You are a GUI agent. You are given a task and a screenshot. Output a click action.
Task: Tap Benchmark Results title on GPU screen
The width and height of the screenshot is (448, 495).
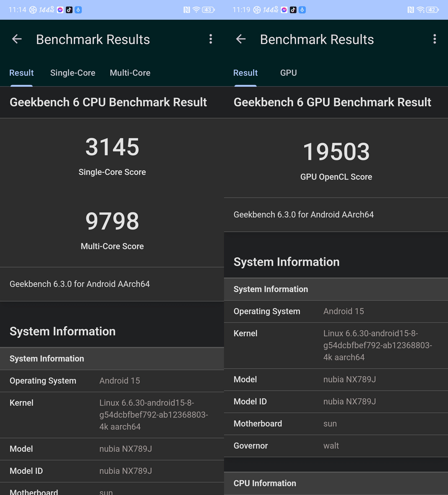tap(317, 40)
